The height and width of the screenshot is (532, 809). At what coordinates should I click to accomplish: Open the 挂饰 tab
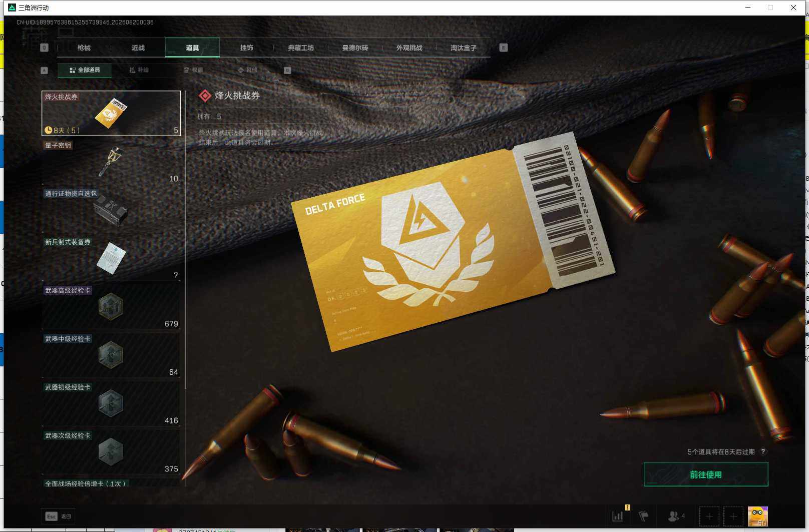[247, 48]
